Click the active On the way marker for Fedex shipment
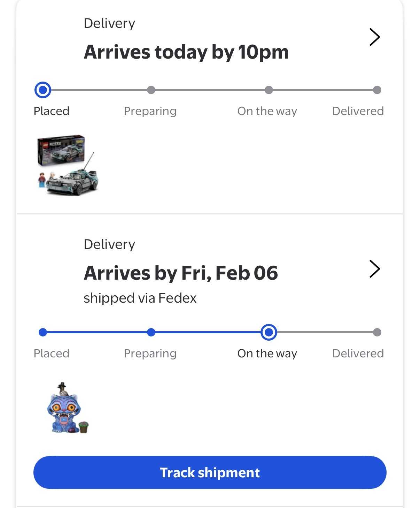 point(269,332)
